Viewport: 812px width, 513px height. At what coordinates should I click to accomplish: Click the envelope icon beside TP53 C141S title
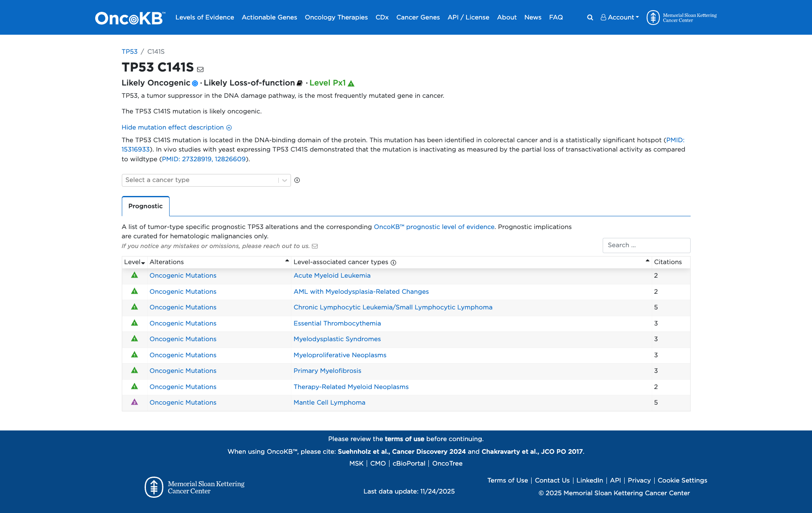tap(200, 69)
